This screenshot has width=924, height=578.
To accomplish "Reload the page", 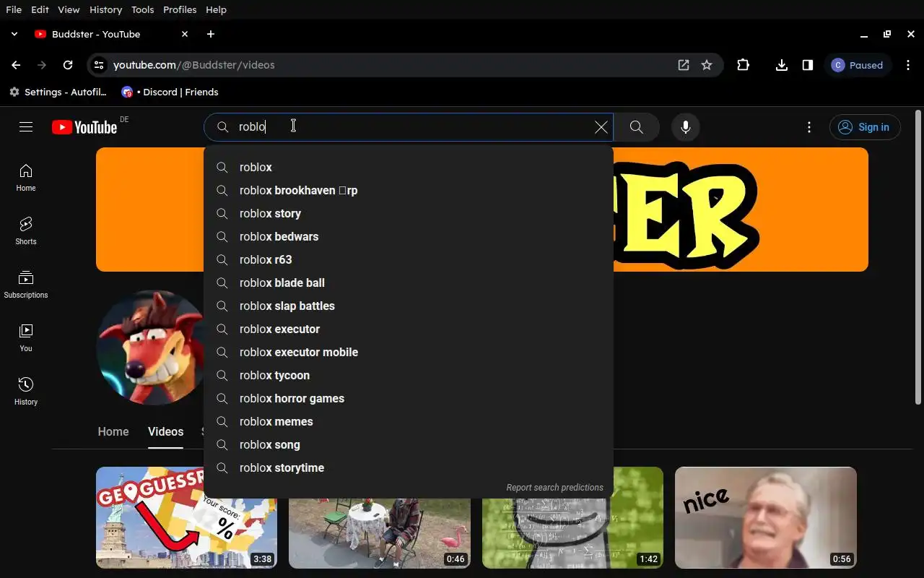I will [68, 65].
